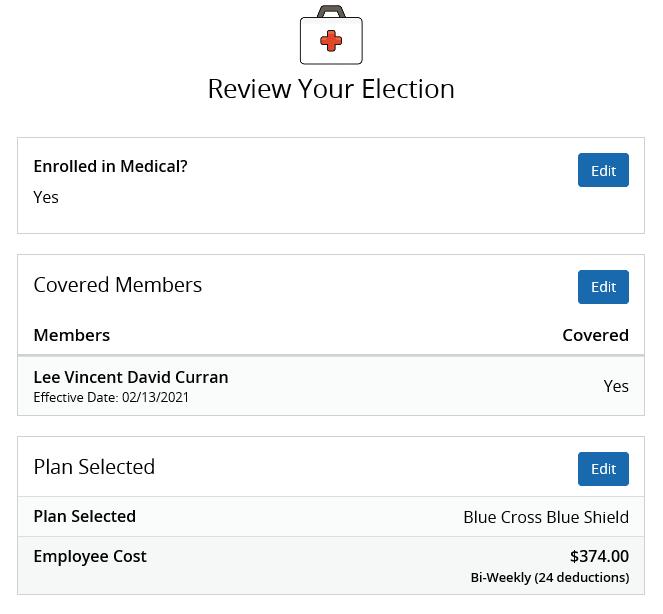This screenshot has width=663, height=614.
Task: Click the Members column header
Action: [x=71, y=335]
